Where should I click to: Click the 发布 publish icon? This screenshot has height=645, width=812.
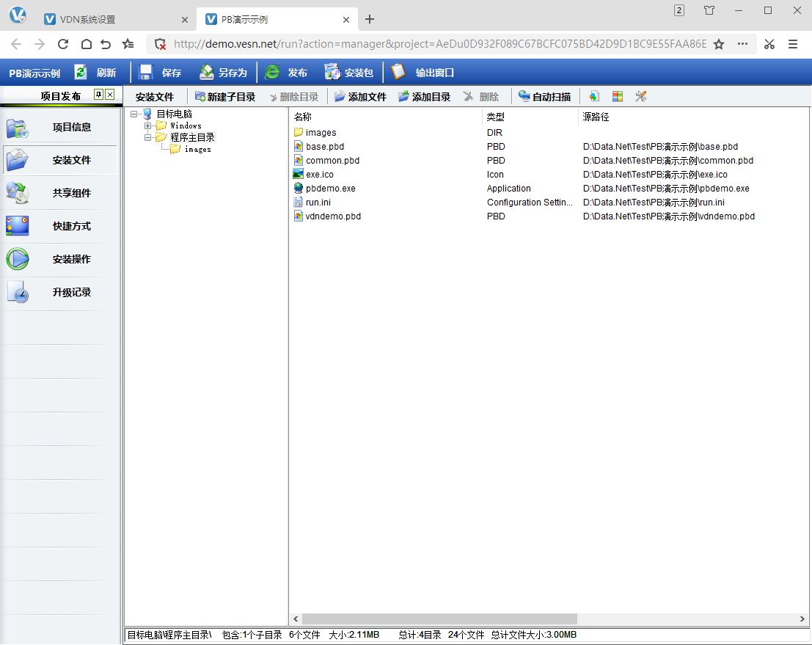tap(273, 72)
